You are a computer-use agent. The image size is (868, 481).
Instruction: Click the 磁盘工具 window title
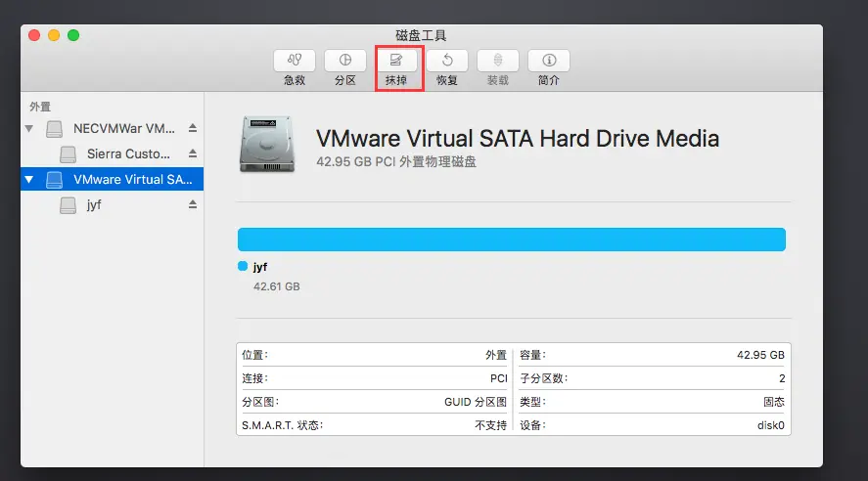pyautogui.click(x=421, y=35)
